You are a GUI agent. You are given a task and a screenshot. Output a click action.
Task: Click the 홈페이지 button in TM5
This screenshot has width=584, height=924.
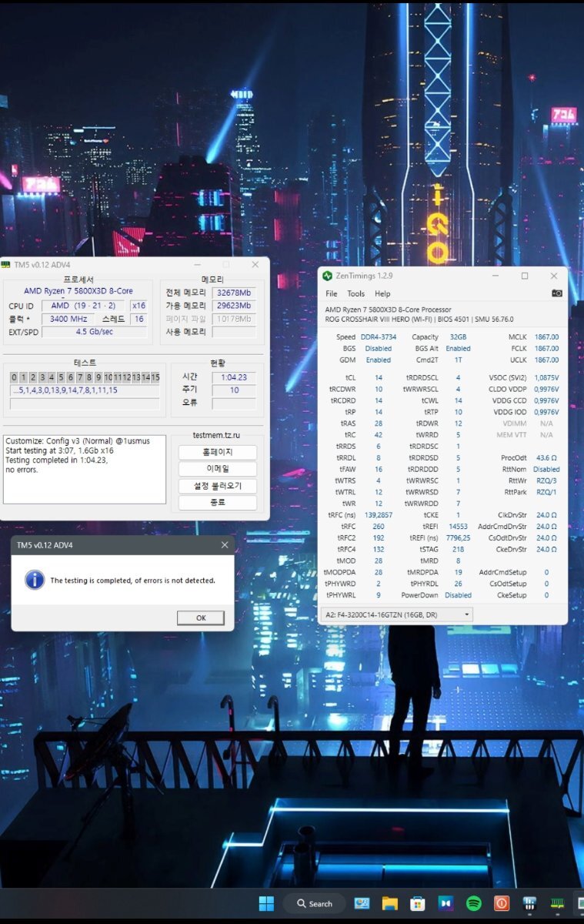[218, 452]
